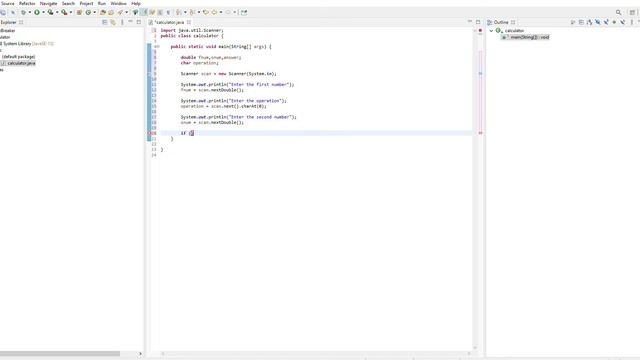640x360 pixels.
Task: Click the External Tools run icon
Action: point(64,12)
